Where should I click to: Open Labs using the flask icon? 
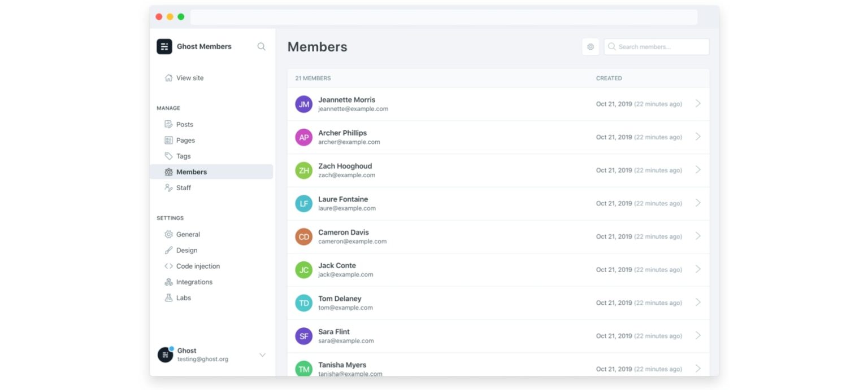tap(168, 297)
